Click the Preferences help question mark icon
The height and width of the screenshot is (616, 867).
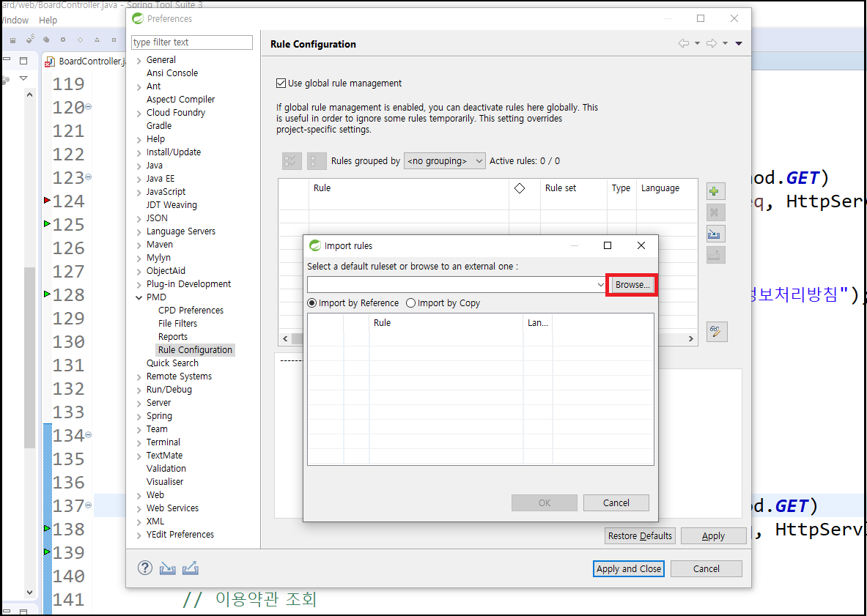pos(145,568)
